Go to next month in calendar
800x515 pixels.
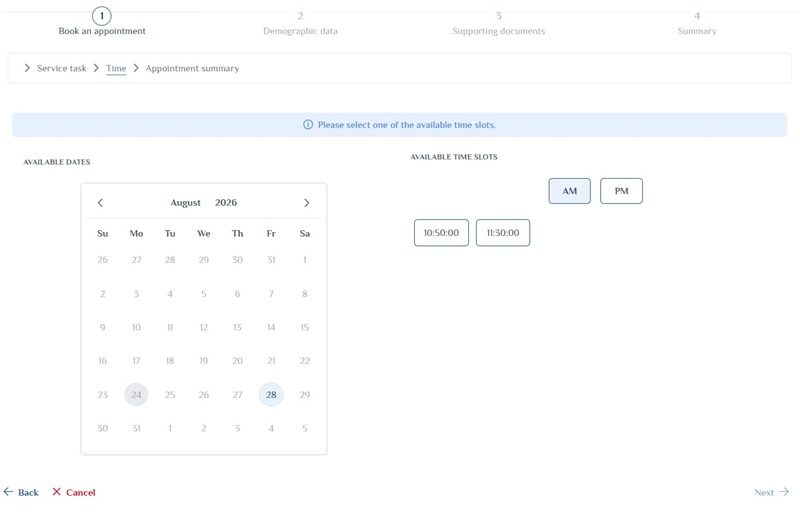[307, 203]
